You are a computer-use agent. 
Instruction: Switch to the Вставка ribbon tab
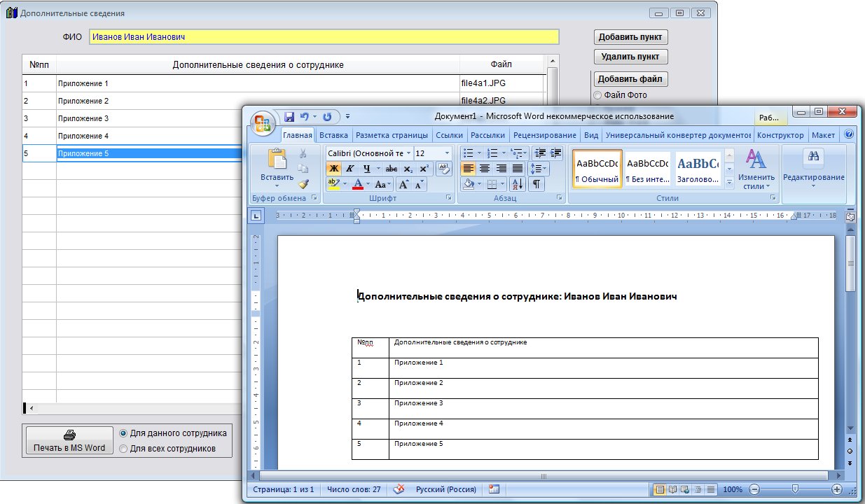(x=333, y=135)
